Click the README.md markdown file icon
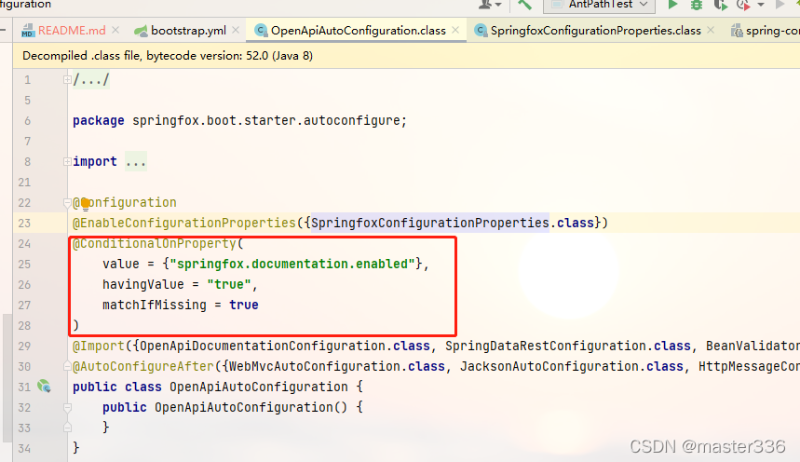The width and height of the screenshot is (800, 462). [28, 31]
